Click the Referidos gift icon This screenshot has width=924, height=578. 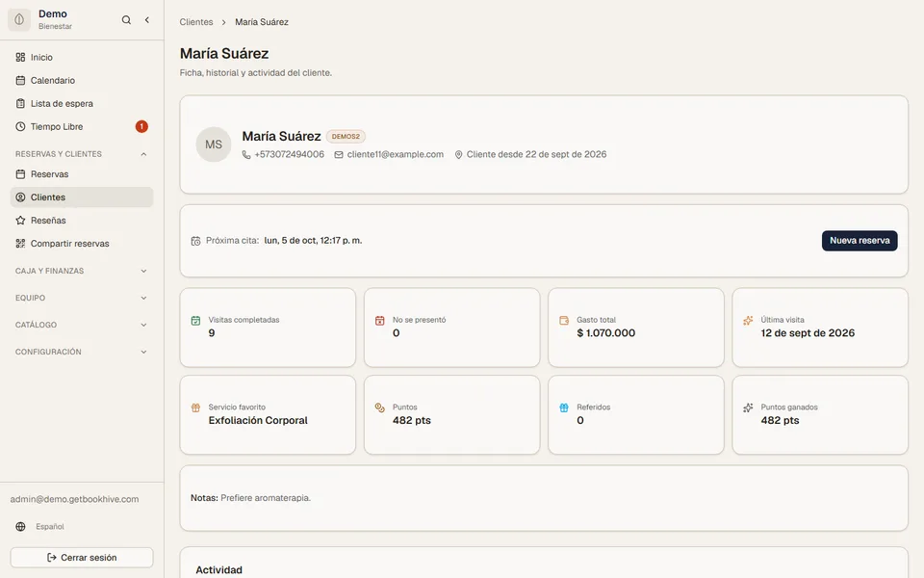pos(564,407)
